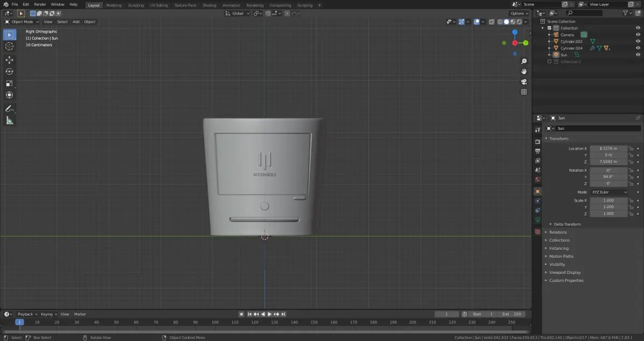Select the Transform tool
The height and width of the screenshot is (341, 644).
(9, 95)
